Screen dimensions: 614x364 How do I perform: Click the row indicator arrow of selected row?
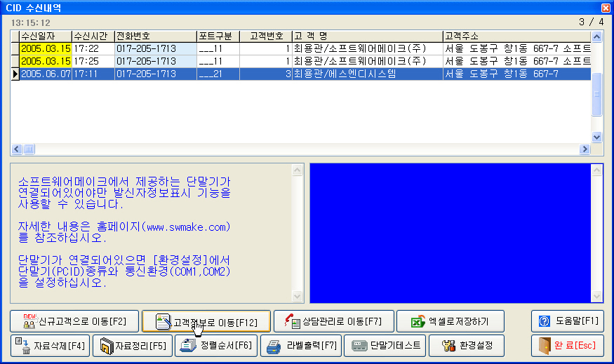15,74
